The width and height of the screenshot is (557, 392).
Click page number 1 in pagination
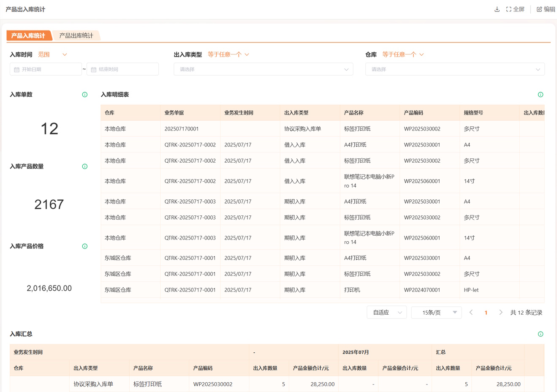pyautogui.click(x=486, y=313)
